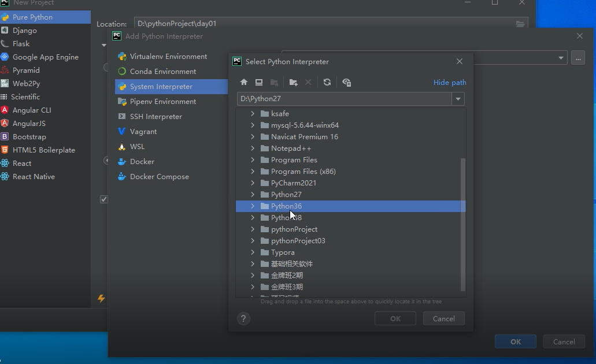Select the 金牌班3期 folder
Viewport: 596px width, 364px height.
(x=287, y=287)
